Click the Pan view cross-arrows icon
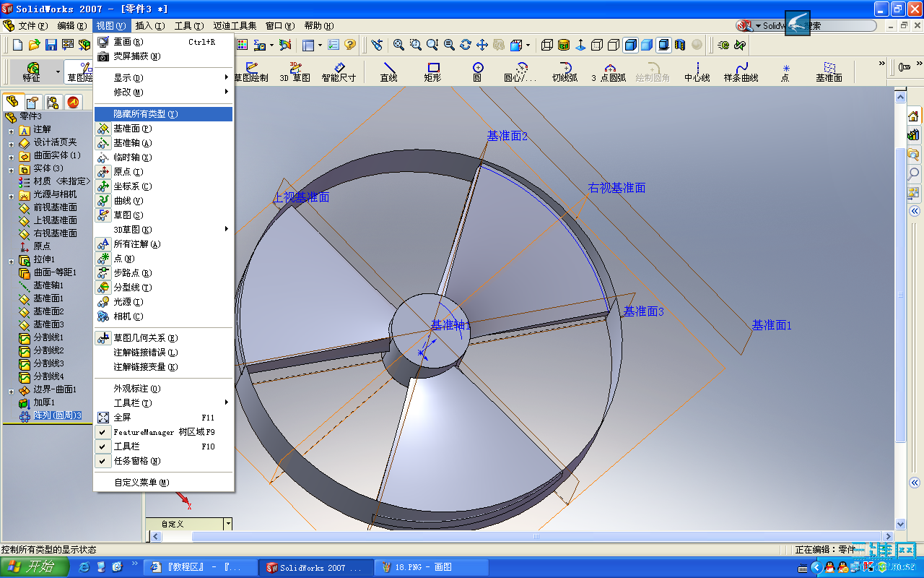Image resolution: width=924 pixels, height=578 pixels. [482, 45]
